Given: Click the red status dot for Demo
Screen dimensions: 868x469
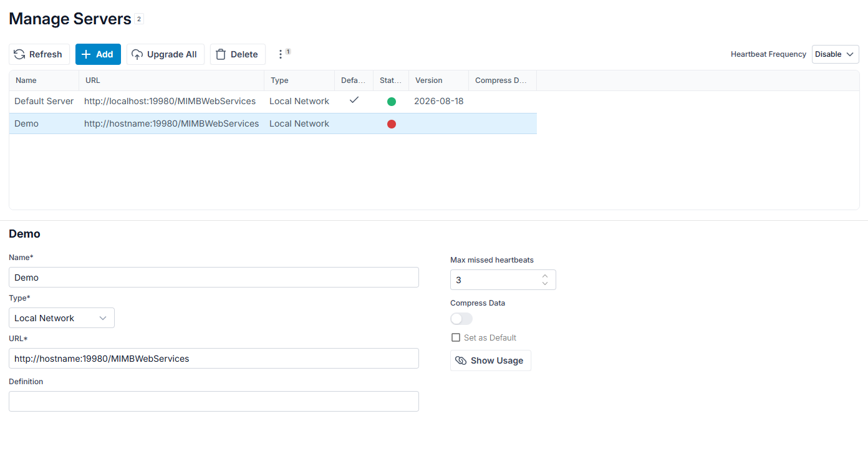Looking at the screenshot, I should [x=392, y=124].
